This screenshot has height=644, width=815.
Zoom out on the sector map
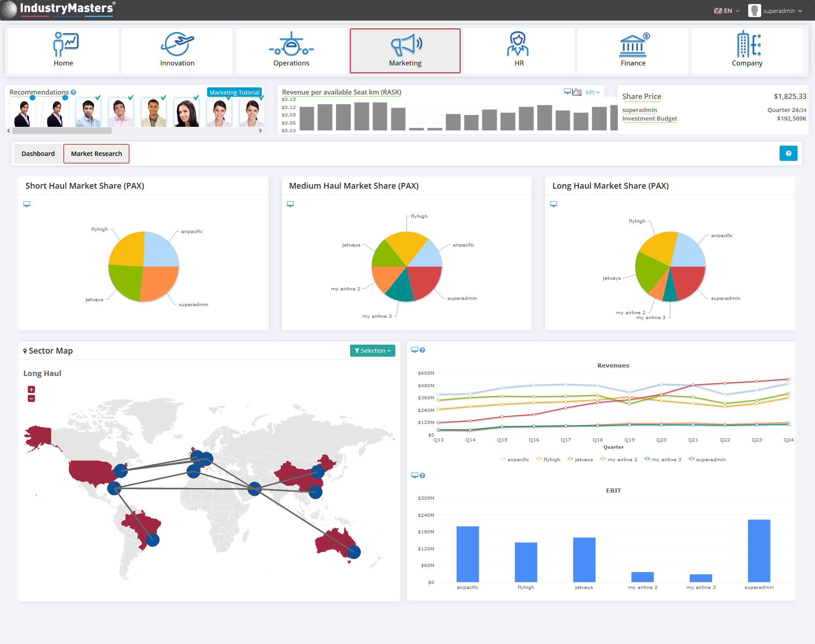click(31, 398)
